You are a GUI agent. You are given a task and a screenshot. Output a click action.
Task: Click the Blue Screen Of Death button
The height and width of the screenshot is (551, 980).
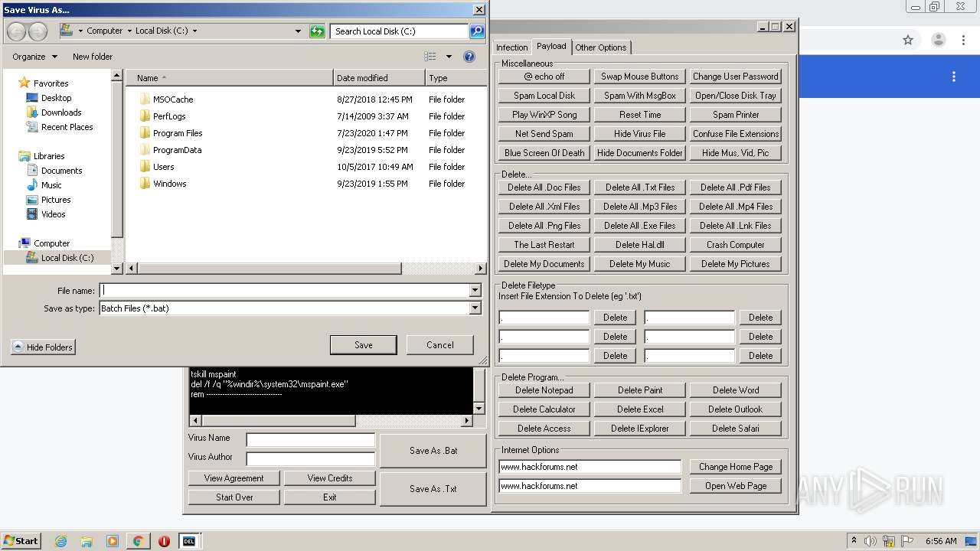tap(544, 153)
